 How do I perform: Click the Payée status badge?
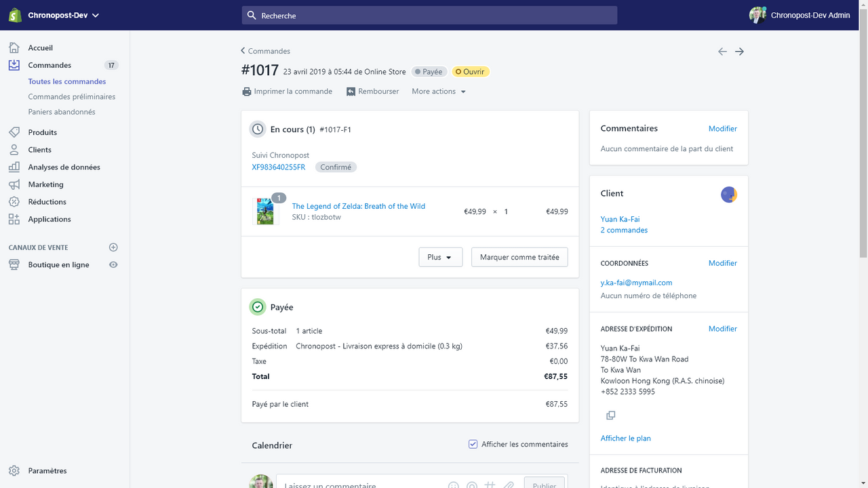(429, 72)
